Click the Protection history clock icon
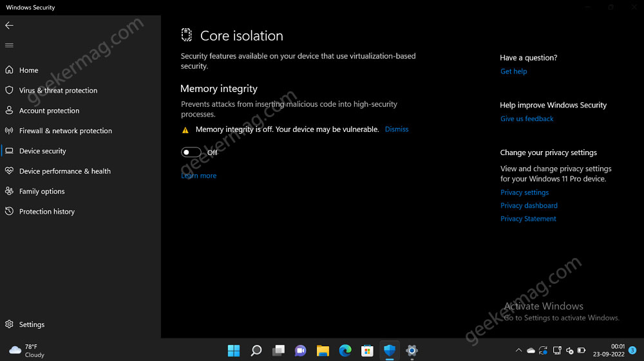This screenshot has width=644, height=361. click(9, 211)
